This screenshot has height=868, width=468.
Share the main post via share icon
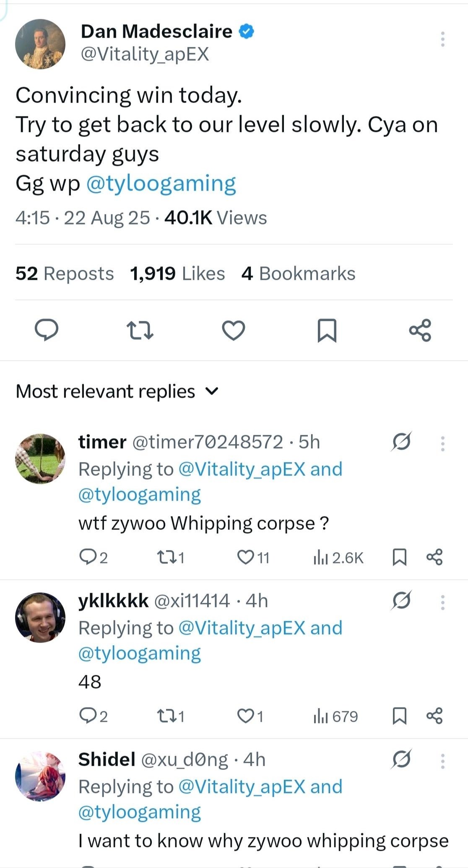(x=420, y=330)
